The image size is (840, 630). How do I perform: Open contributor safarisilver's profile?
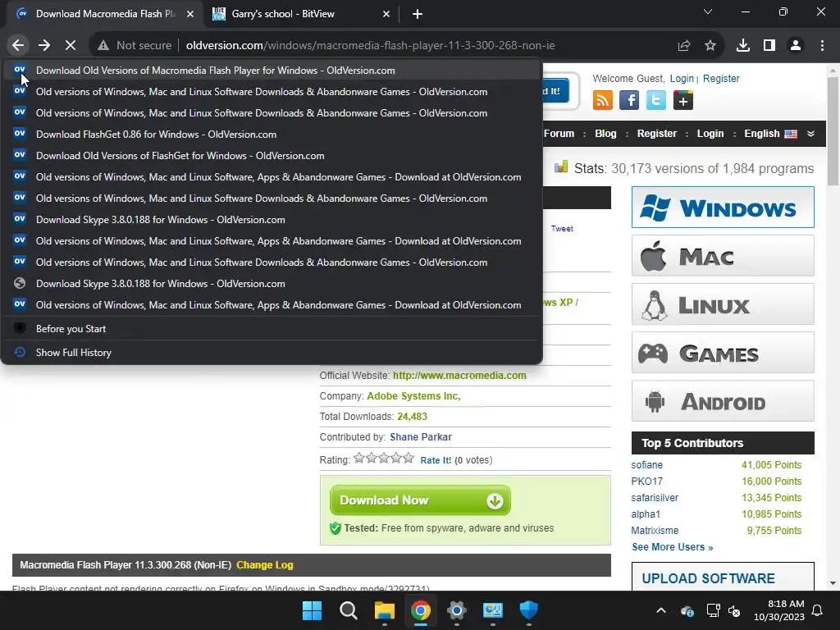(x=655, y=498)
